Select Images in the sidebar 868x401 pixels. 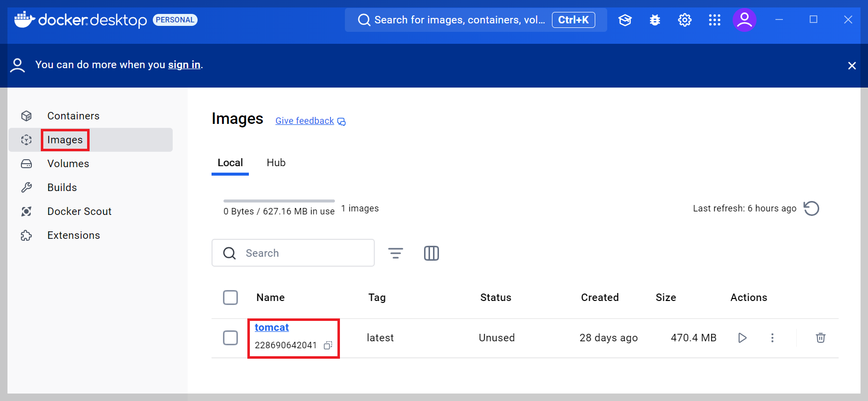(91, 140)
